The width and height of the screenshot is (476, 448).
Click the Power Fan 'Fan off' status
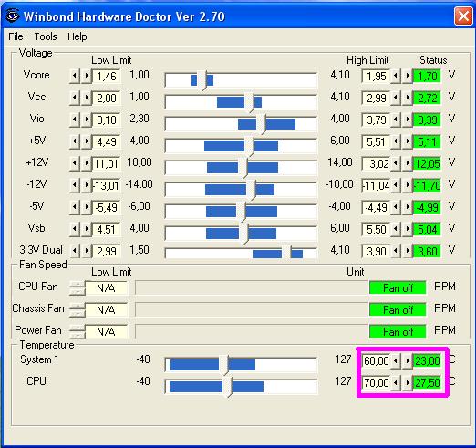(x=398, y=331)
